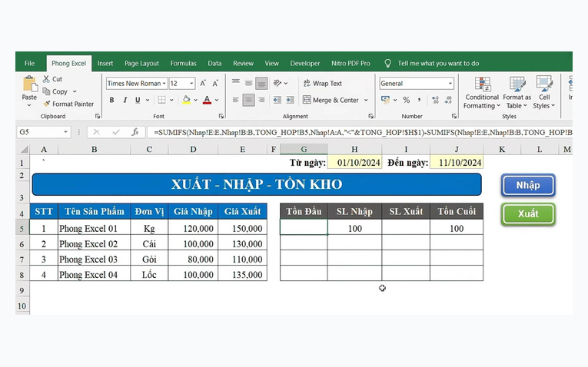Open the Borders dropdown arrow

171,100
